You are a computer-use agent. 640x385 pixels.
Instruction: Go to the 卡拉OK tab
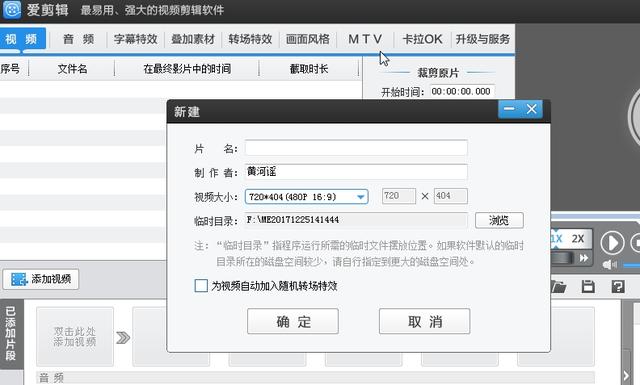pos(422,39)
